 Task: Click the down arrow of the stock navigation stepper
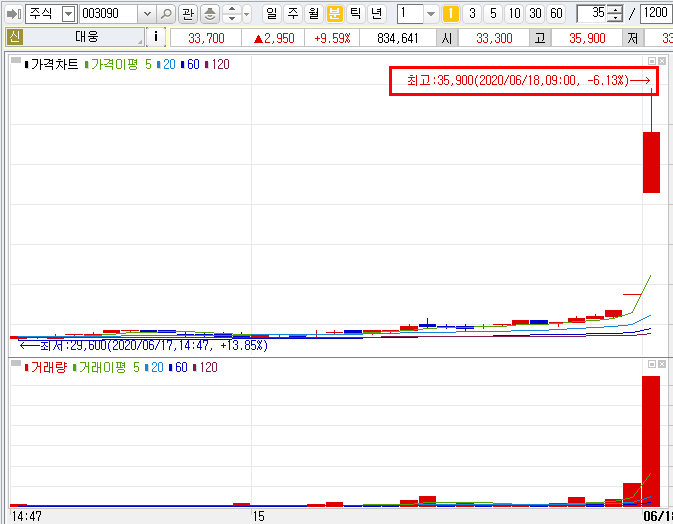[232, 18]
